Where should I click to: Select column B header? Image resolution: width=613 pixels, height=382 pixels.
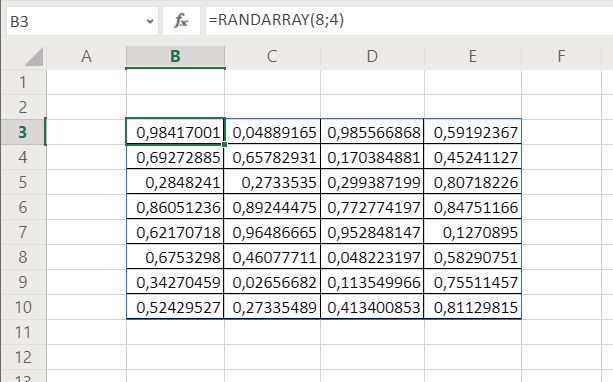coord(176,57)
